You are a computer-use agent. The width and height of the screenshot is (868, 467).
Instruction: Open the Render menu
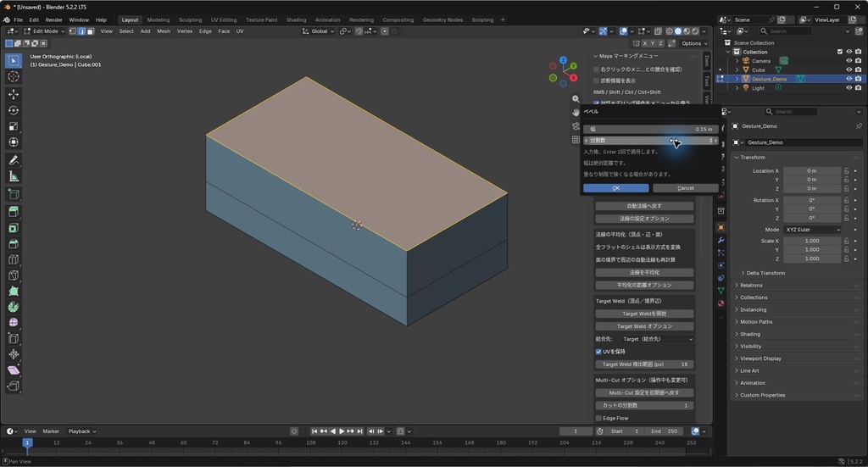click(x=53, y=20)
